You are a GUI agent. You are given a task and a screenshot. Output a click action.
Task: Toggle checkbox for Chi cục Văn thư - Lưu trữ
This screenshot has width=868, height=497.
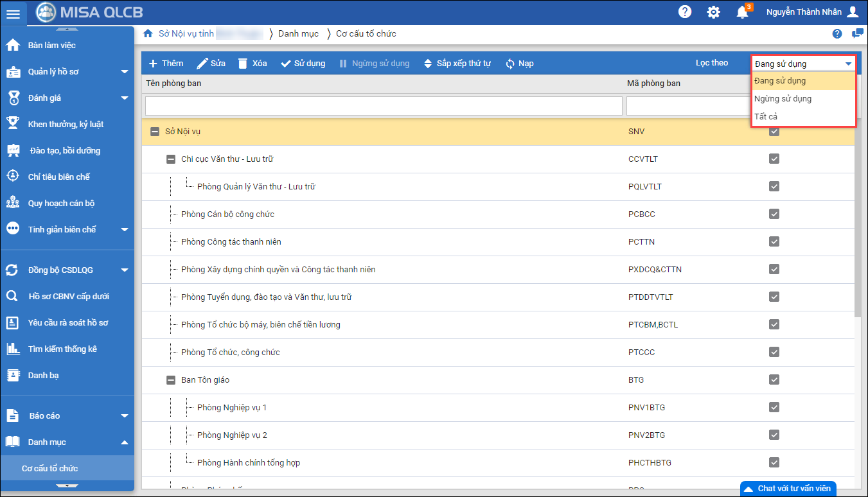[774, 159]
